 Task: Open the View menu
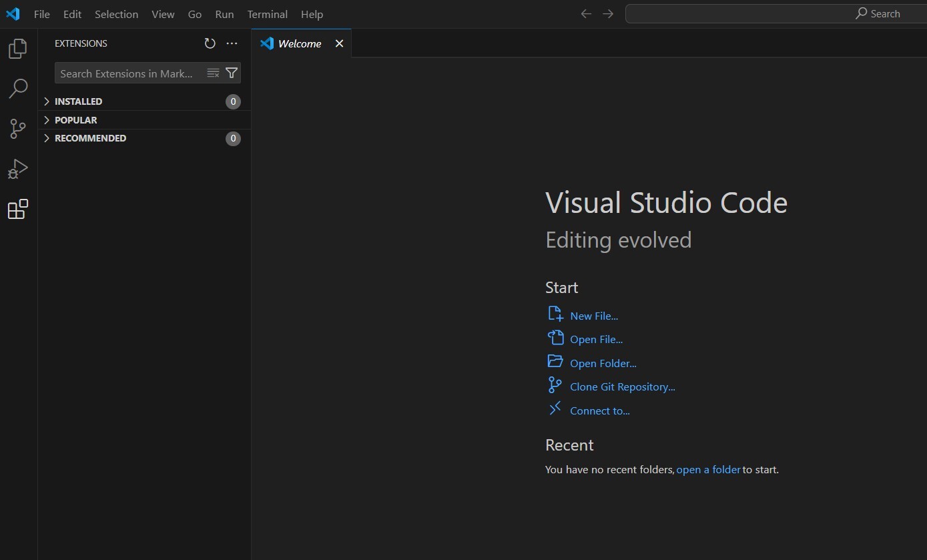click(163, 14)
